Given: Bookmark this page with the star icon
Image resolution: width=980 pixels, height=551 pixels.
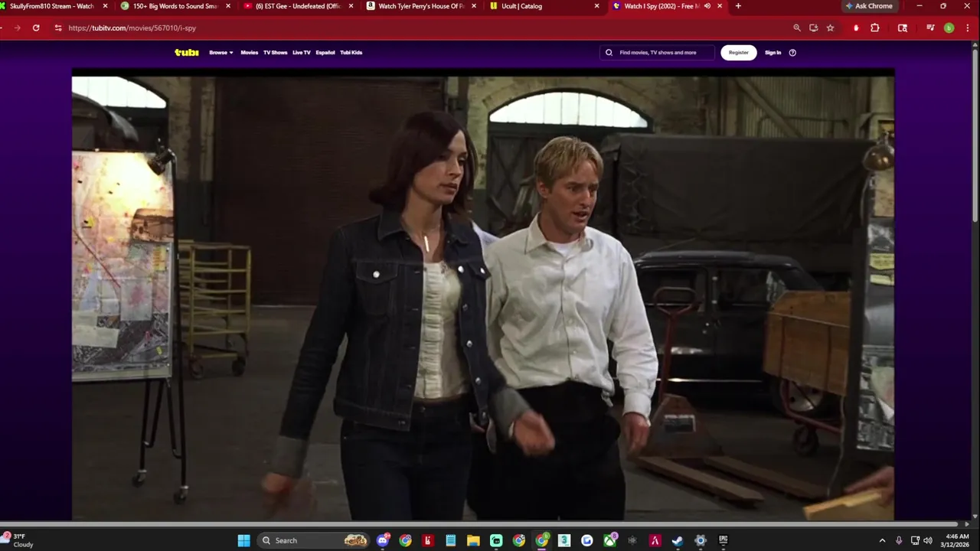Looking at the screenshot, I should [830, 28].
